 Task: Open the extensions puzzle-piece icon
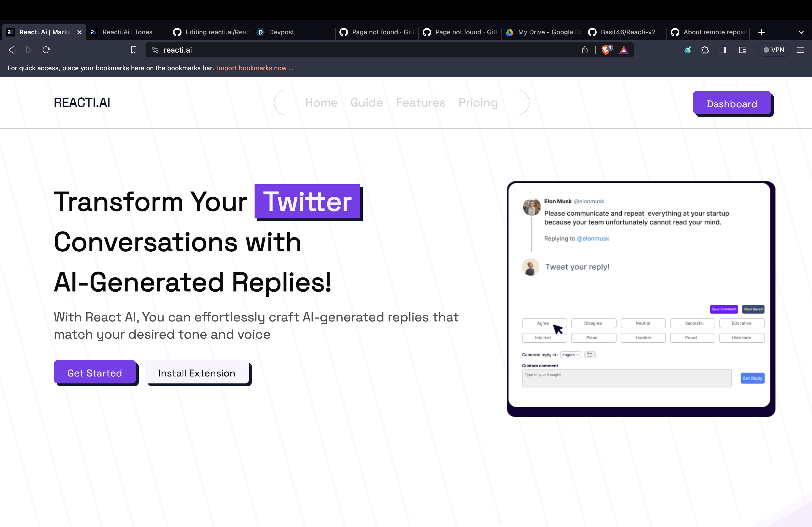pos(705,50)
